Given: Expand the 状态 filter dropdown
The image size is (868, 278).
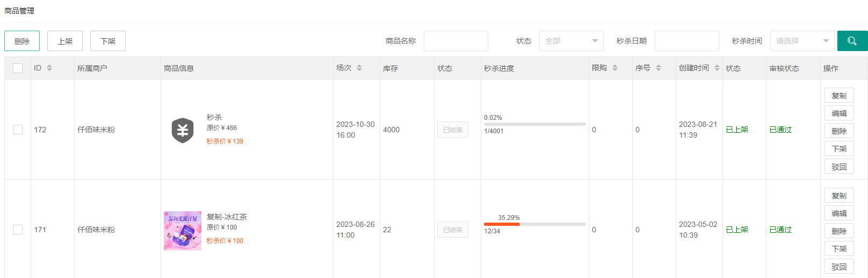Looking at the screenshot, I should tap(571, 41).
